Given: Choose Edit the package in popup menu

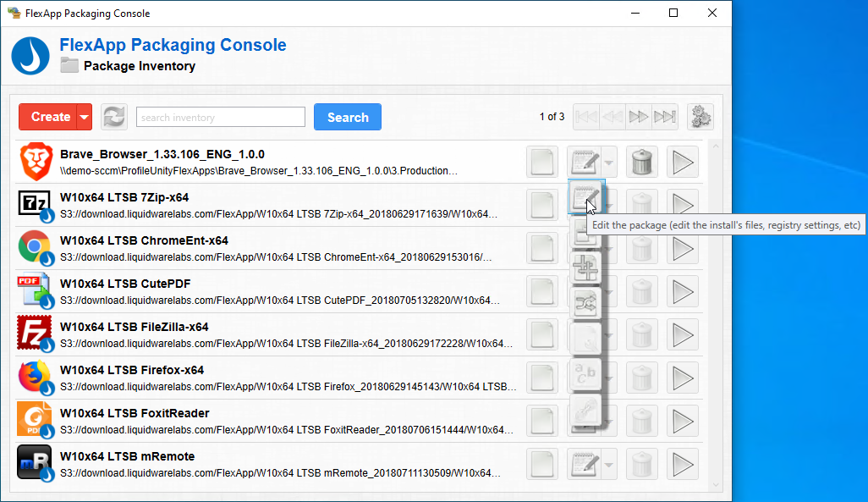Looking at the screenshot, I should 586,198.
